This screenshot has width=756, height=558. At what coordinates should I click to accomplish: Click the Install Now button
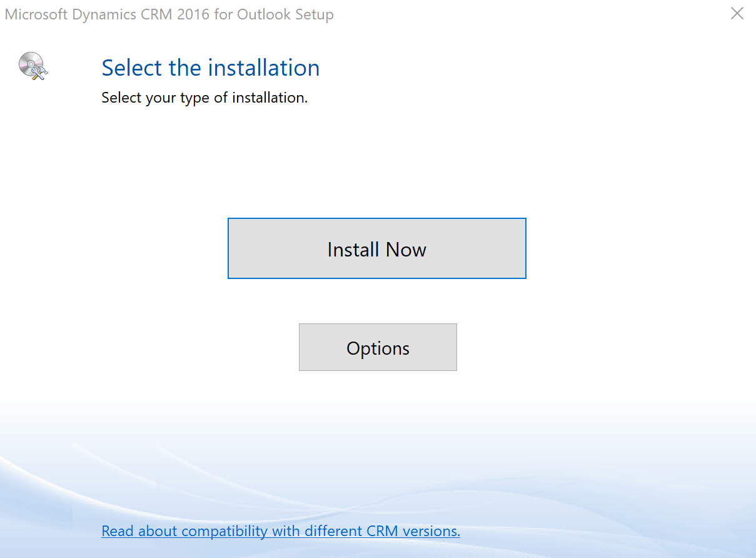(x=376, y=248)
